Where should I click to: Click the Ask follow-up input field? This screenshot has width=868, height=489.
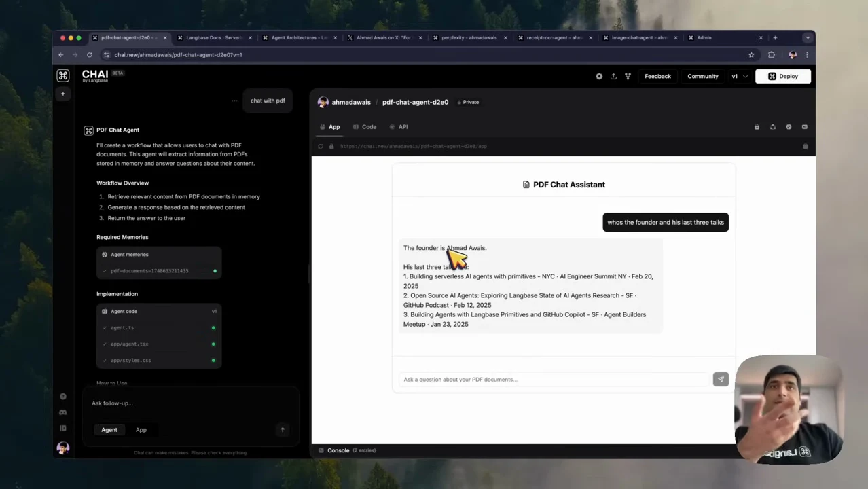tap(190, 403)
